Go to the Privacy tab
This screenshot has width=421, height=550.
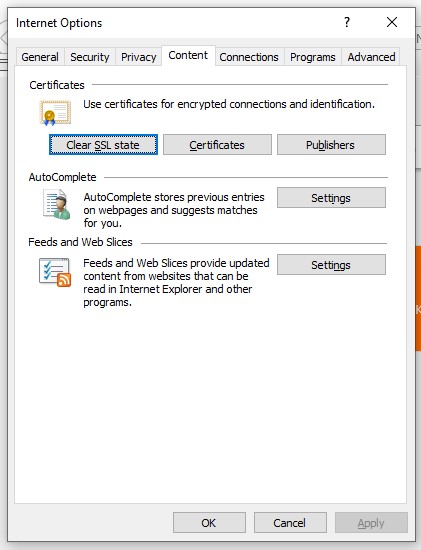(139, 57)
